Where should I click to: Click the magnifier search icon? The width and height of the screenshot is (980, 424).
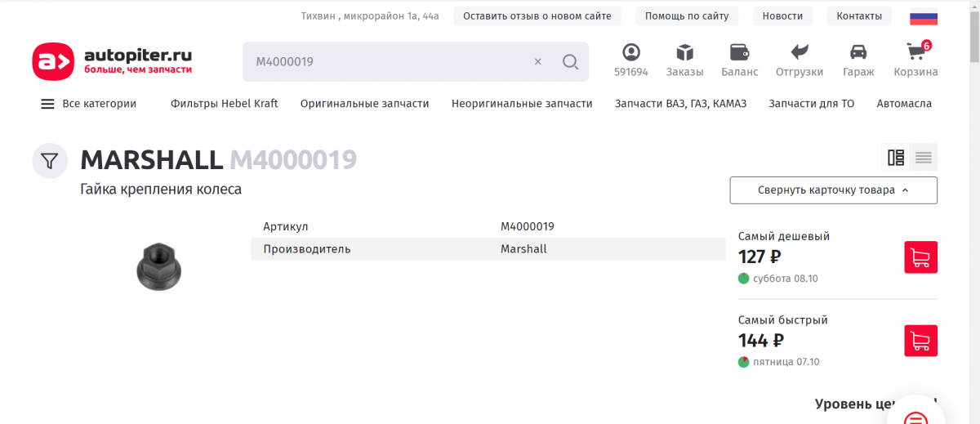coord(570,61)
